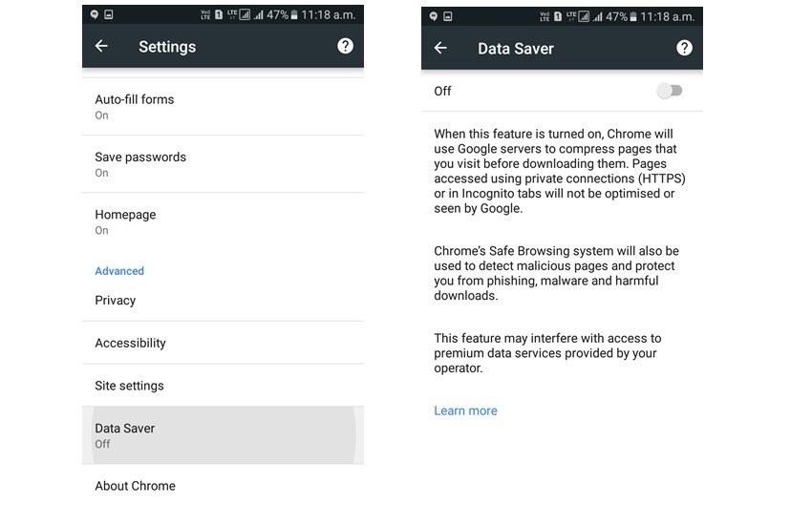The height and width of the screenshot is (525, 812).
Task: Tap the location icon in right phone status bar
Action: coord(434,16)
